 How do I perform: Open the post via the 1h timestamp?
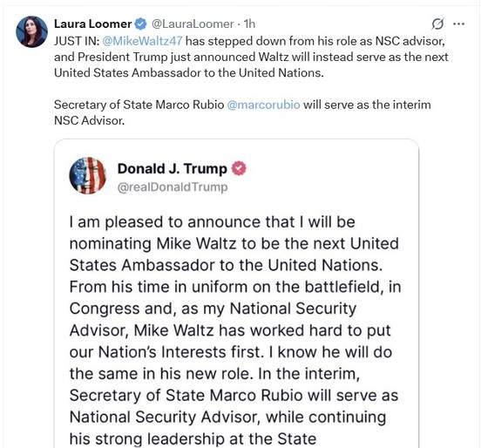point(249,24)
